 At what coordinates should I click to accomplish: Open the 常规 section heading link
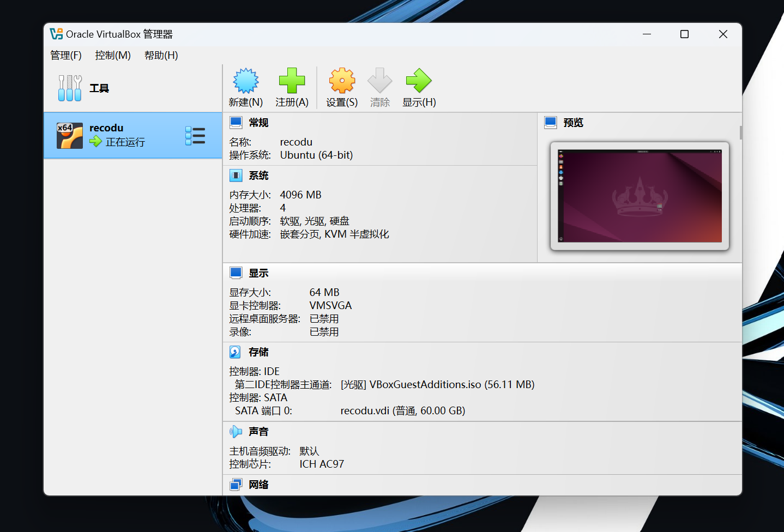click(x=258, y=123)
